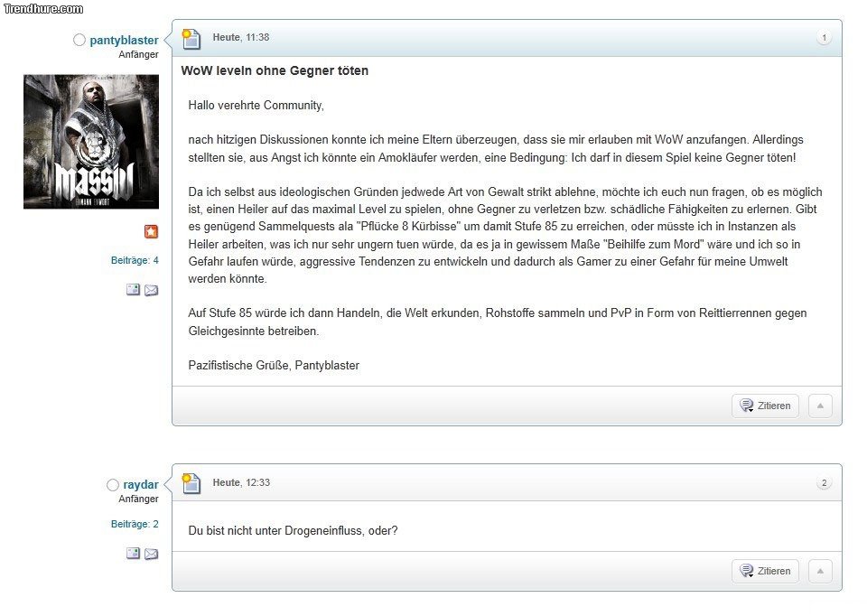
Task: Open the raydar username link
Action: click(141, 485)
